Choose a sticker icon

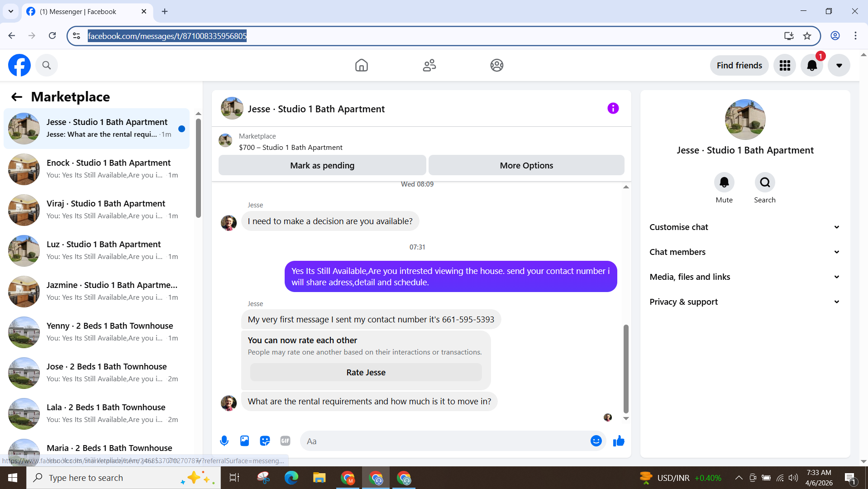pos(265,441)
